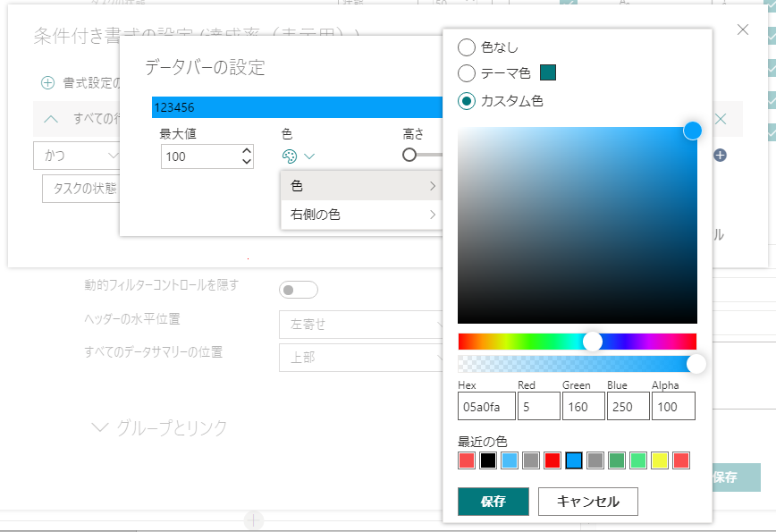
Task: Select the テーマ色 radio button
Action: pos(467,73)
